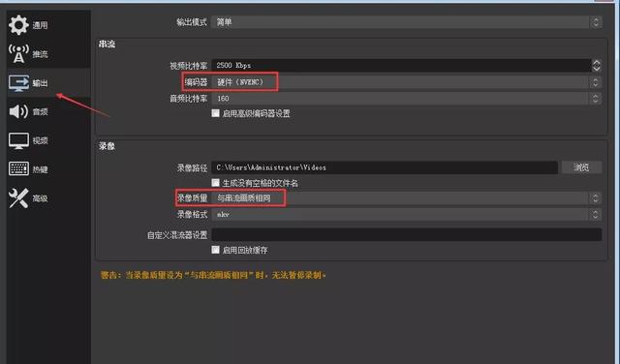Click the 录像路径 path field
The width and height of the screenshot is (620, 364).
pyautogui.click(x=385, y=167)
